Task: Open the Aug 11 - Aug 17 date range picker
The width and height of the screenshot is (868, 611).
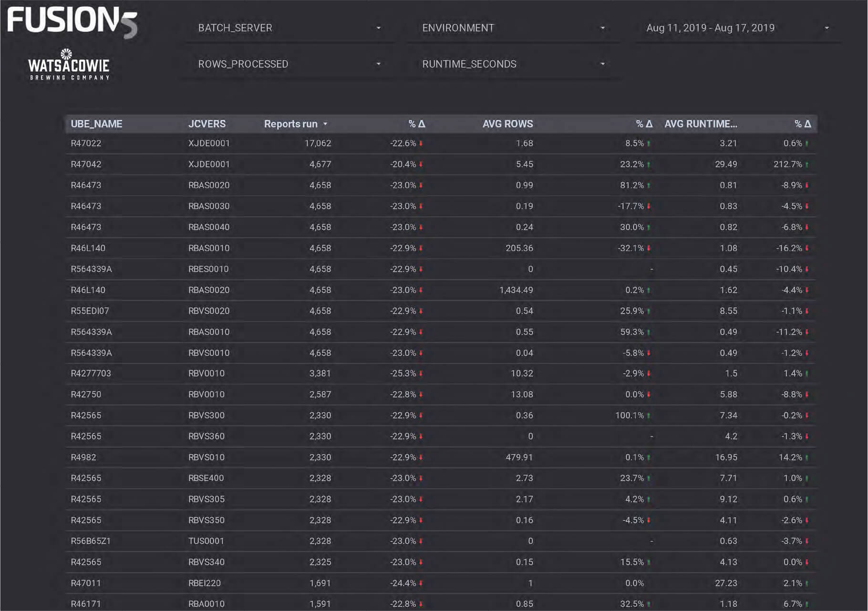Action: pyautogui.click(x=737, y=28)
